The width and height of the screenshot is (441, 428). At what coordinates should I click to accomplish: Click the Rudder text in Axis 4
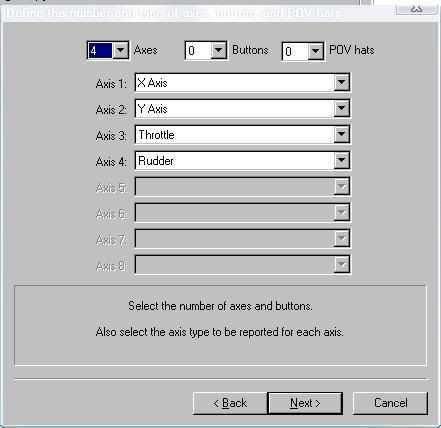pyautogui.click(x=156, y=161)
